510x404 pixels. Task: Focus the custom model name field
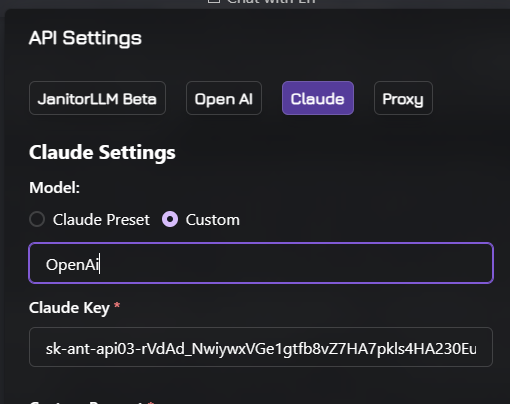pyautogui.click(x=261, y=263)
